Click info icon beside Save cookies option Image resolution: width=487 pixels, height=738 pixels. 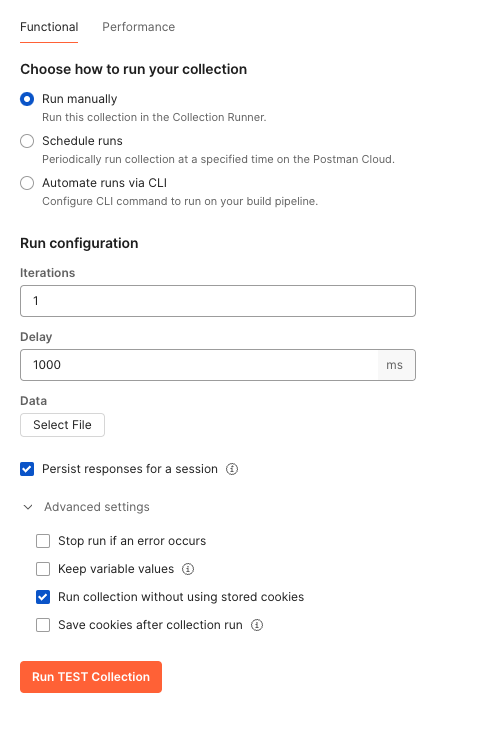(256, 625)
